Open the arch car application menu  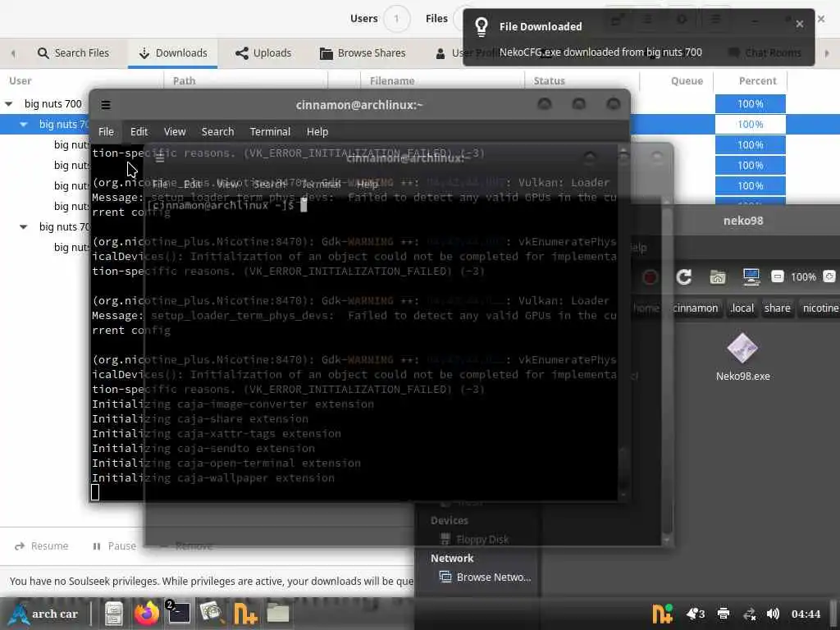44,614
